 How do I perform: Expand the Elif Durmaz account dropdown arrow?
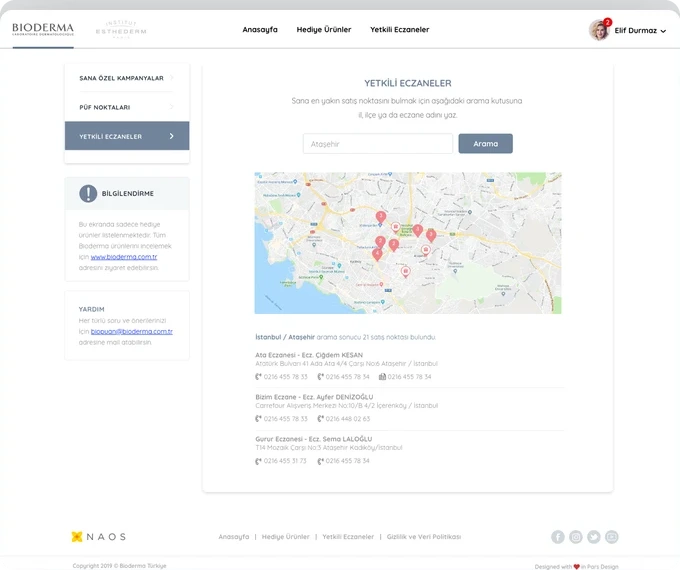663,31
